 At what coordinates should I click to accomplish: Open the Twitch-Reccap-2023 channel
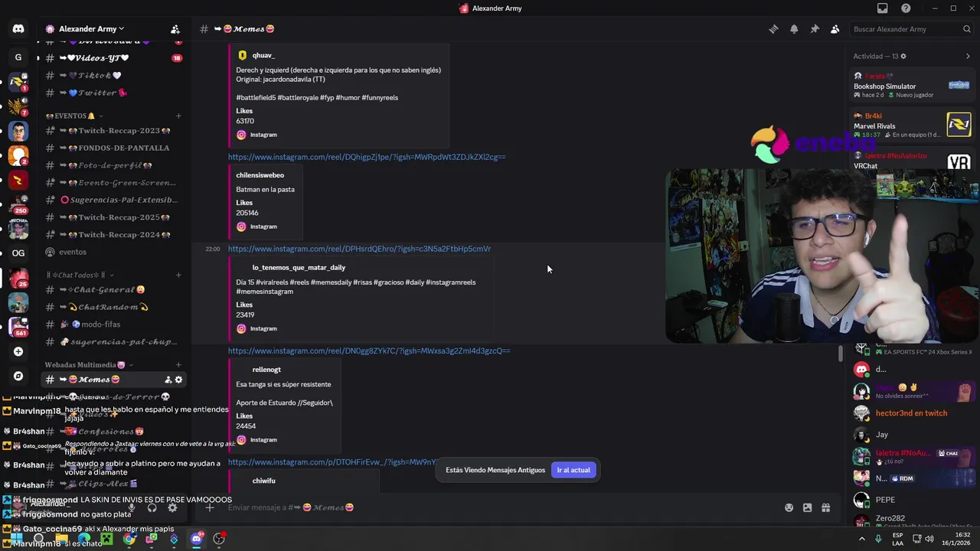pos(113,131)
